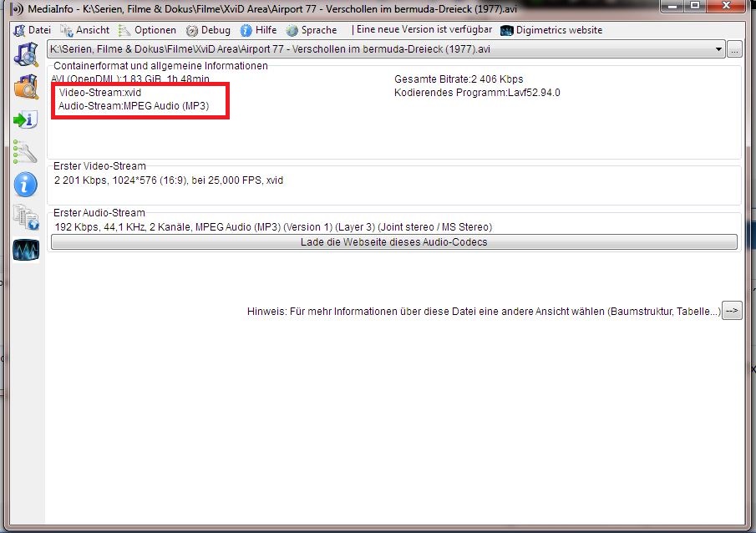Open the Hilfe menu
Viewport: 756px width, 533px height.
pyautogui.click(x=258, y=30)
